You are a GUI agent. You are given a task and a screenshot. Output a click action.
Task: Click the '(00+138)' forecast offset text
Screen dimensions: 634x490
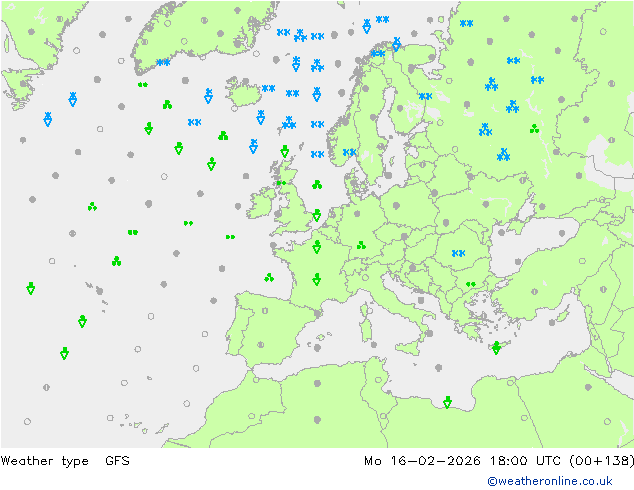(x=602, y=461)
